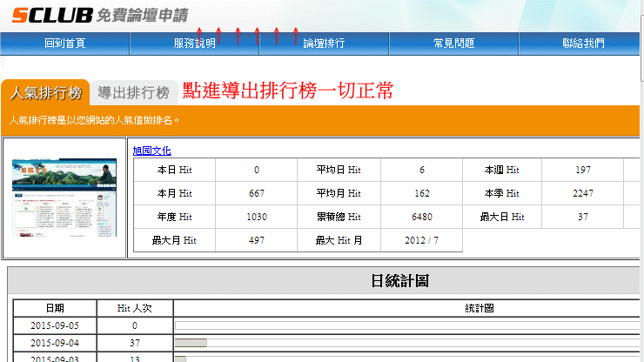Open the 旭园文化 forum link
This screenshot has height=362, width=644.
pos(151,151)
